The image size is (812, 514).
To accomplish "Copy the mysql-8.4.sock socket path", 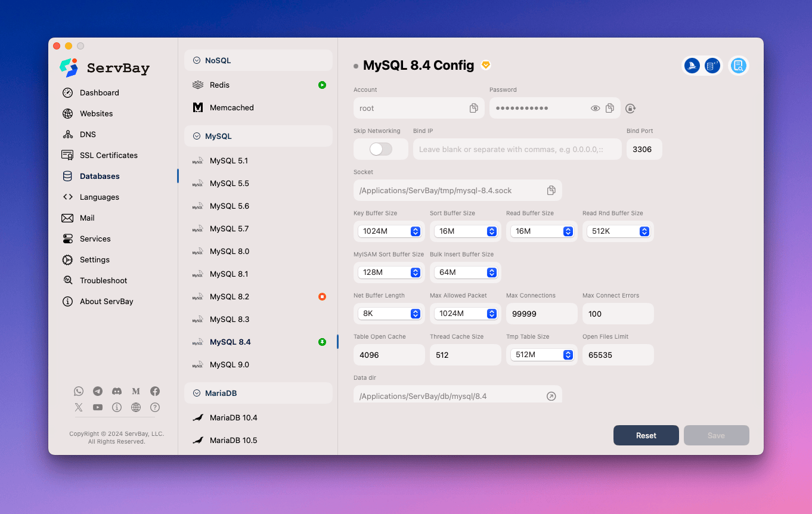I will coord(550,190).
